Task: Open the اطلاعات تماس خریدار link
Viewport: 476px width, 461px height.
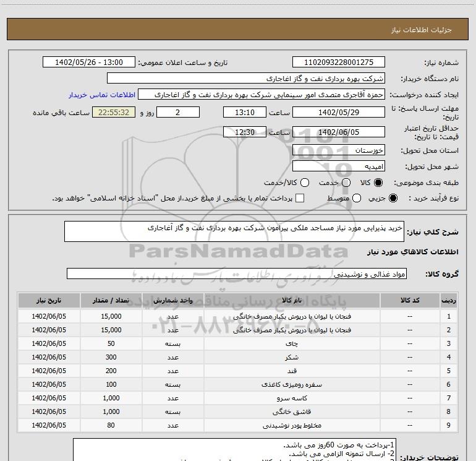Action: (x=102, y=95)
